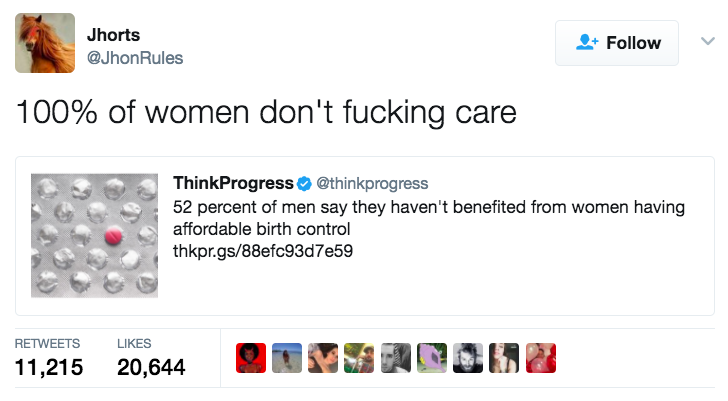Click the beach photo liker avatar

tap(287, 358)
